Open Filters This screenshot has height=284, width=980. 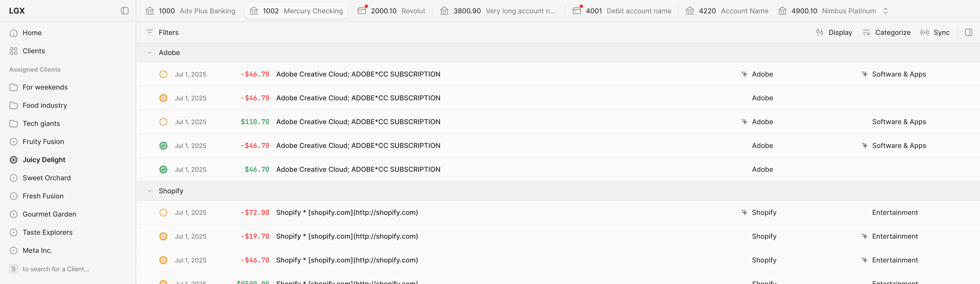click(x=162, y=32)
